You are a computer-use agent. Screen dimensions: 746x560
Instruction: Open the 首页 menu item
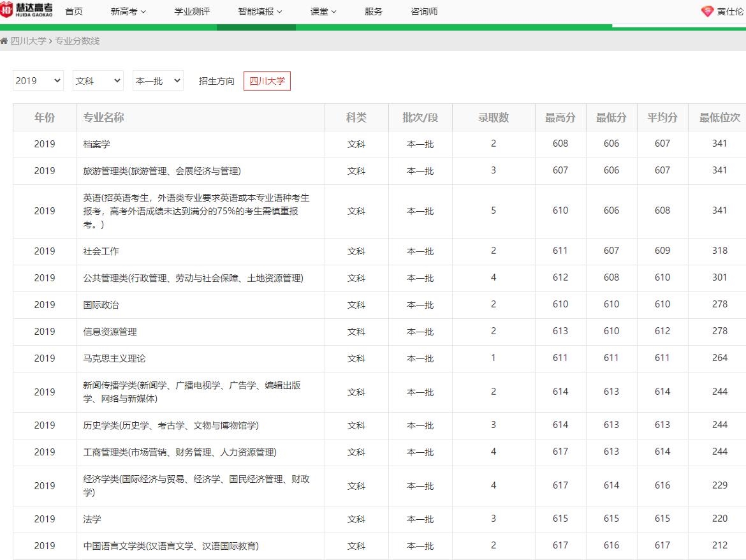[x=74, y=11]
